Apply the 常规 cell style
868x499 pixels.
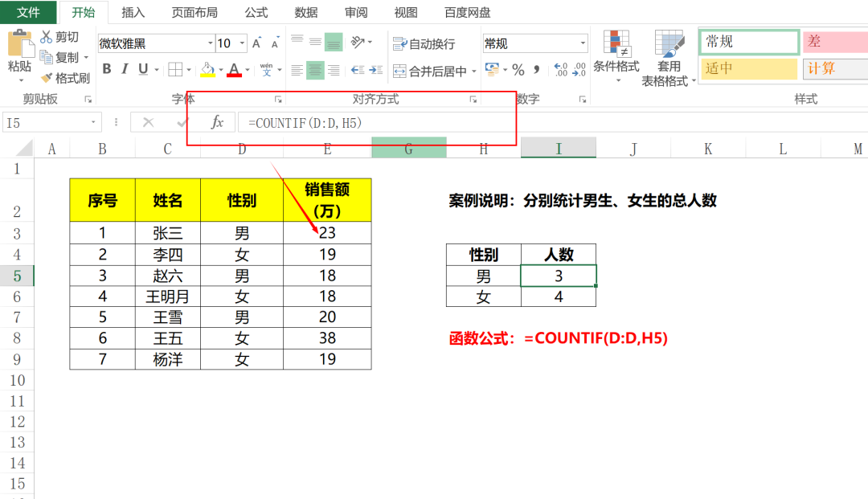pyautogui.click(x=750, y=42)
